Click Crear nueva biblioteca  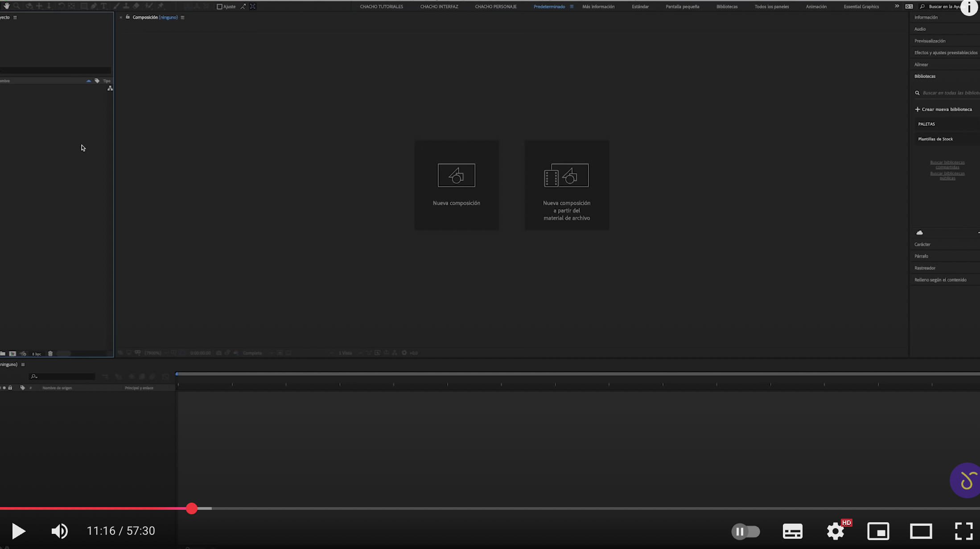(x=943, y=109)
